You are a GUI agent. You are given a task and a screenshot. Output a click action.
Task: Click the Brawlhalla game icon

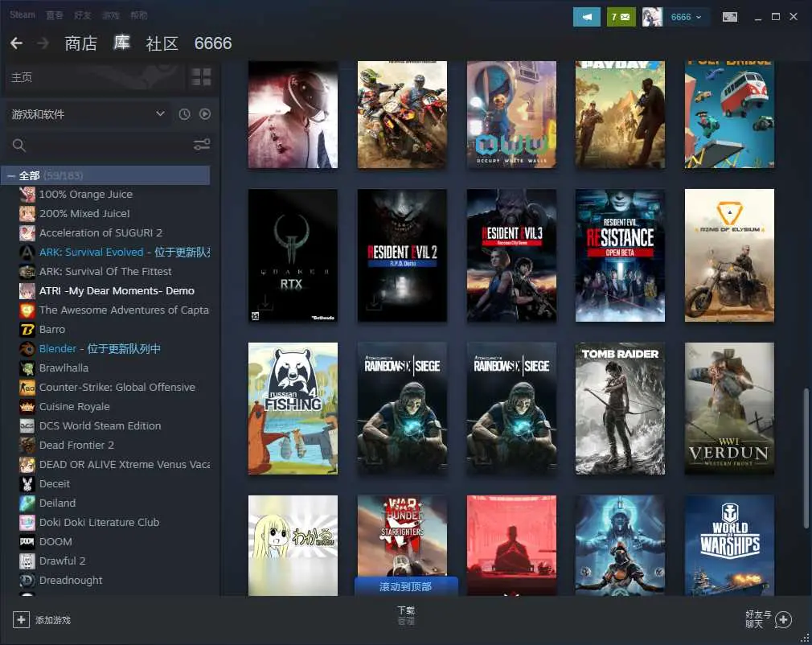coord(27,368)
